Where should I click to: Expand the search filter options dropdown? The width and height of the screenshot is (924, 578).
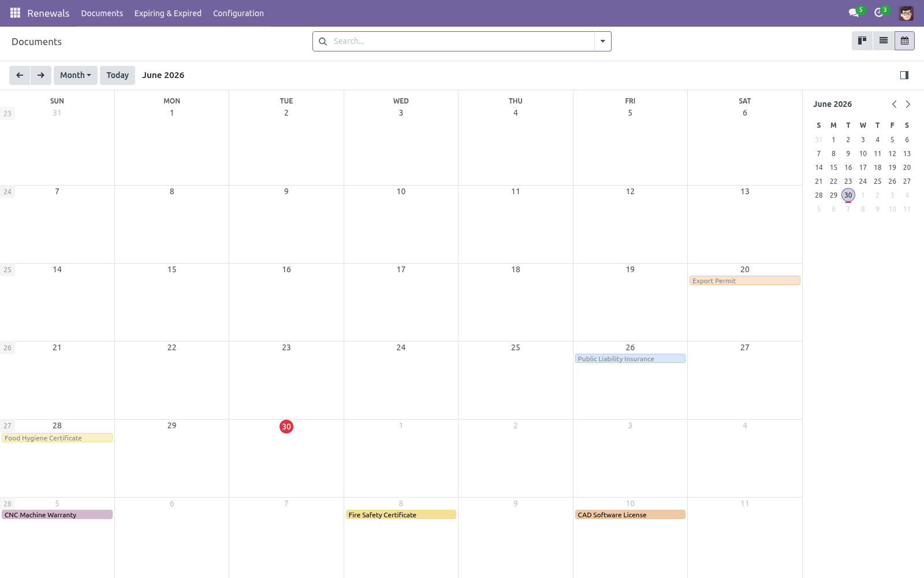pos(602,41)
